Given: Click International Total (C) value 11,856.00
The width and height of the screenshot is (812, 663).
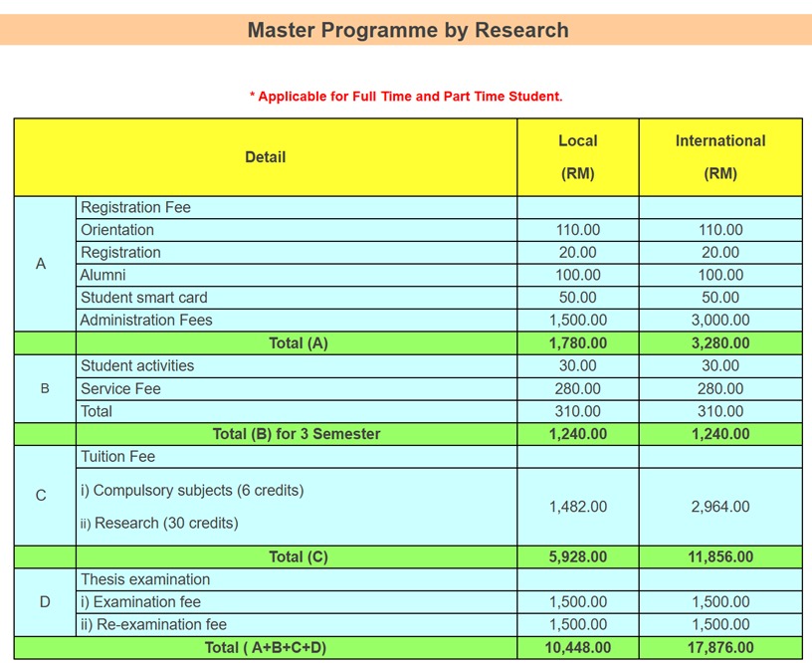Looking at the screenshot, I should [x=720, y=557].
